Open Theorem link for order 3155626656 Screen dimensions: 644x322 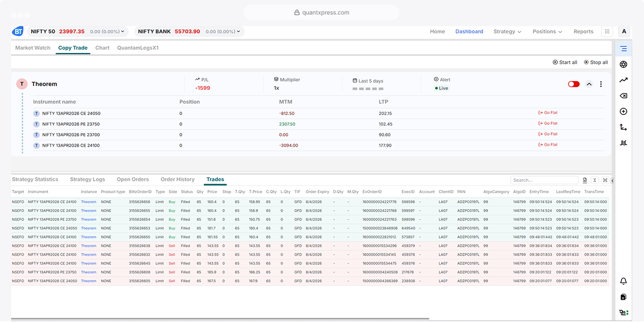(x=88, y=201)
